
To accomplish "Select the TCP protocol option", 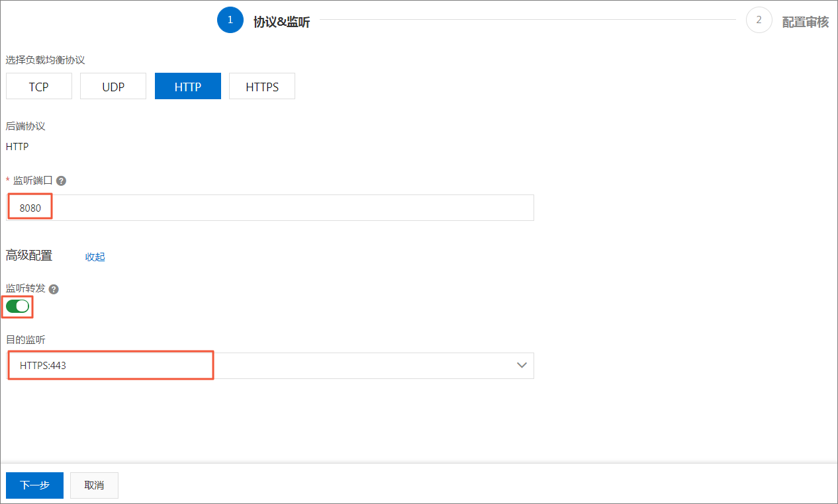I will coord(39,87).
